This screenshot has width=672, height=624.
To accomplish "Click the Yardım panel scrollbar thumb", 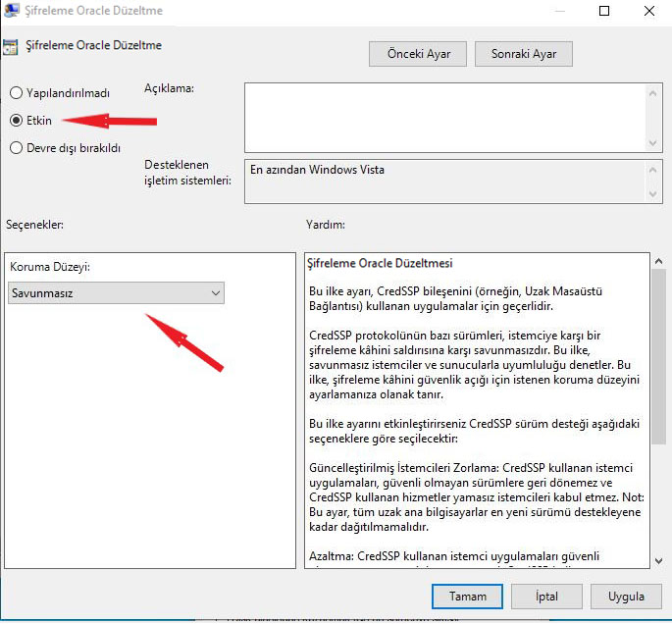I will 658,356.
